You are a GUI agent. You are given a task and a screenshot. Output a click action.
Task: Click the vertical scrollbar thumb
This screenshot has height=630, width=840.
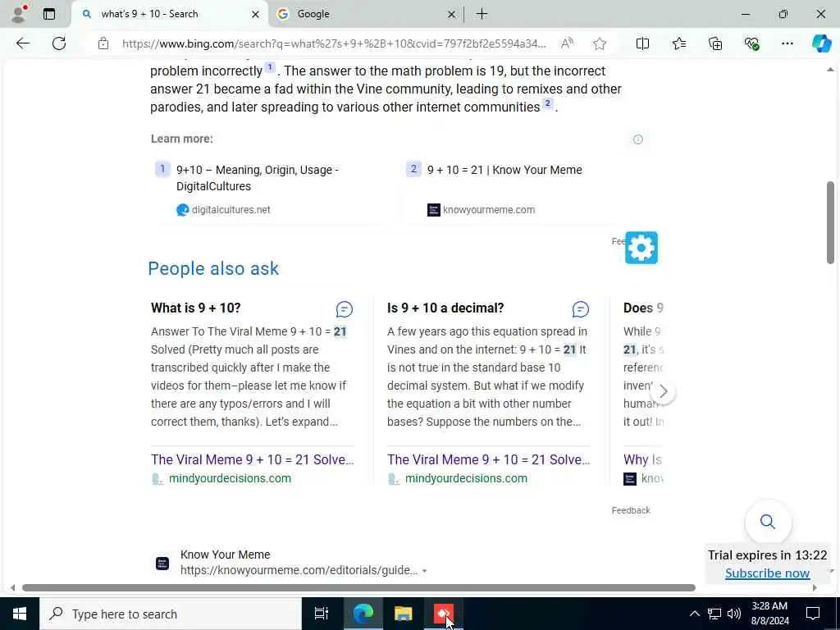(830, 222)
